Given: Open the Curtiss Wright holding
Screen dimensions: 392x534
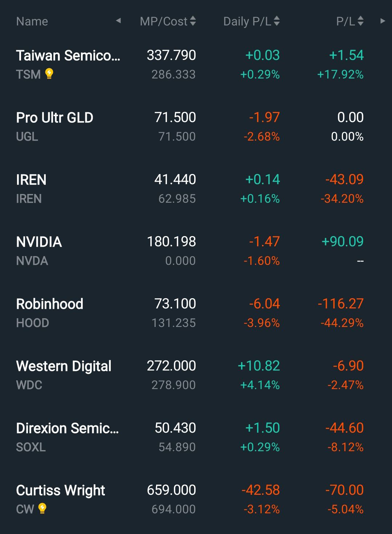Looking at the screenshot, I should click(x=61, y=491).
